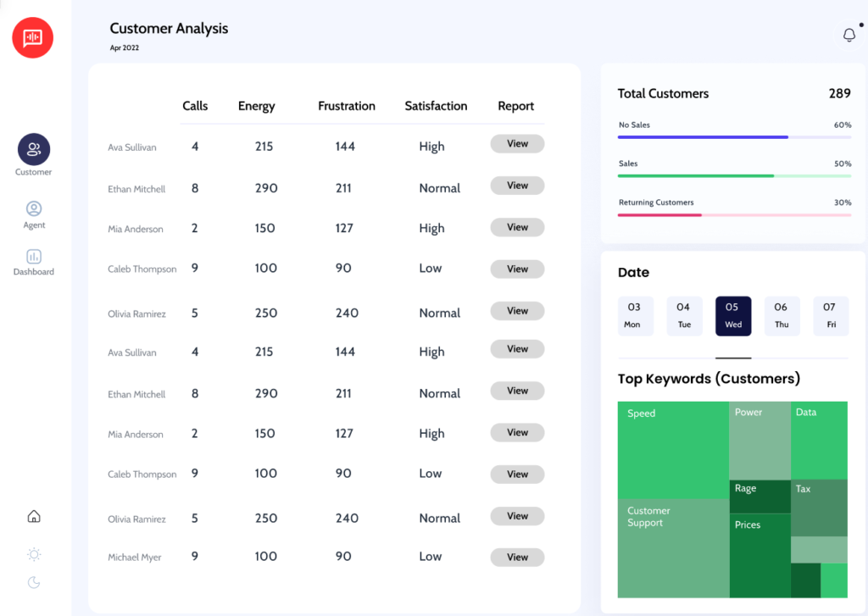Switch to dark mode moon icon
The height and width of the screenshot is (616, 868).
coord(34,582)
